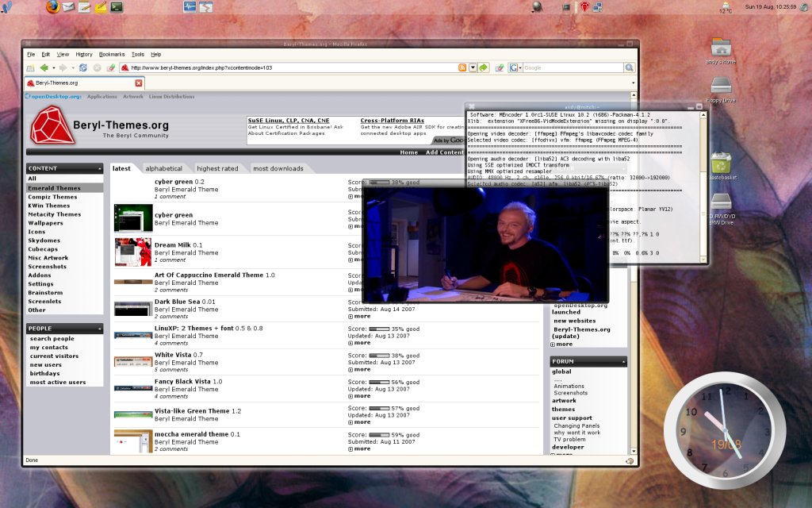The height and width of the screenshot is (508, 812).
Task: Click the red Beryl-Themes.org ruby logo
Action: [52, 125]
